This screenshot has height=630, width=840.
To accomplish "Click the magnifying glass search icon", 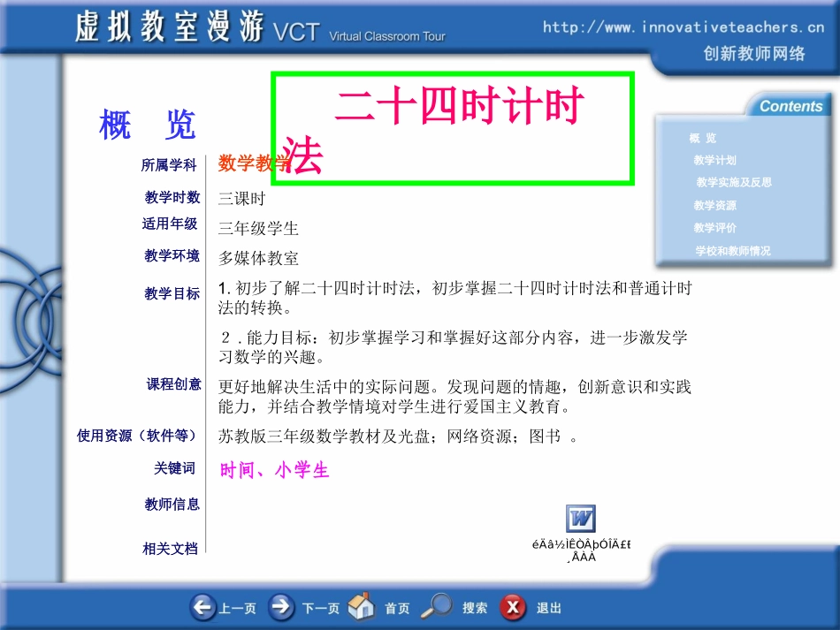I will point(437,606).
